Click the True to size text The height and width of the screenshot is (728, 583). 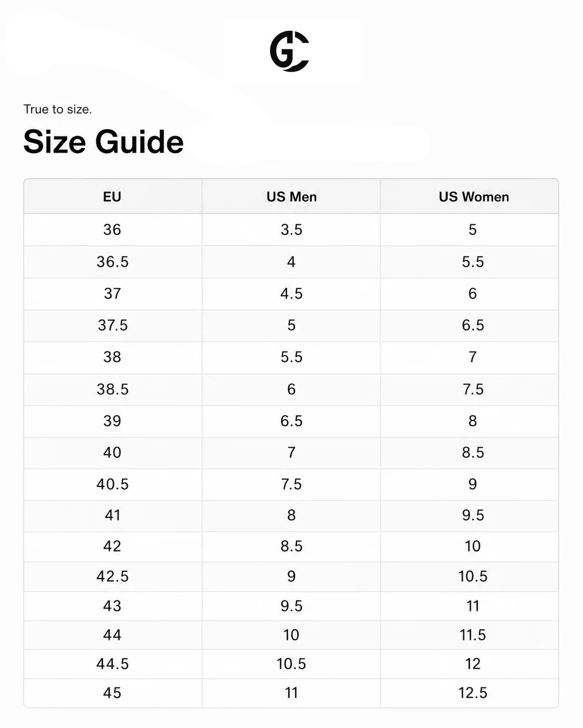tap(58, 109)
